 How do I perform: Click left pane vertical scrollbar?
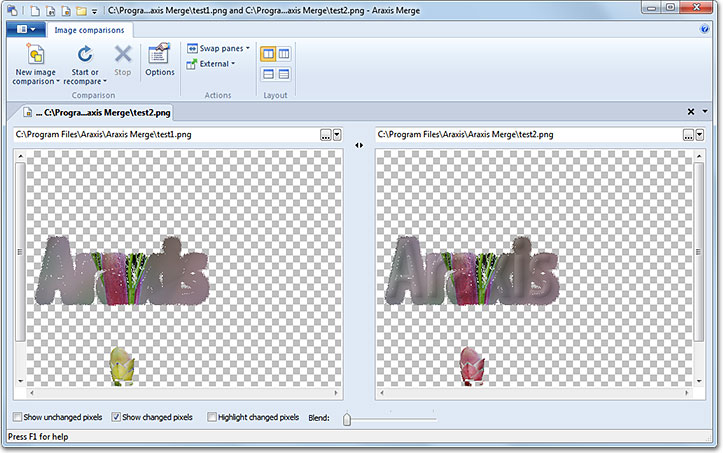click(20, 252)
